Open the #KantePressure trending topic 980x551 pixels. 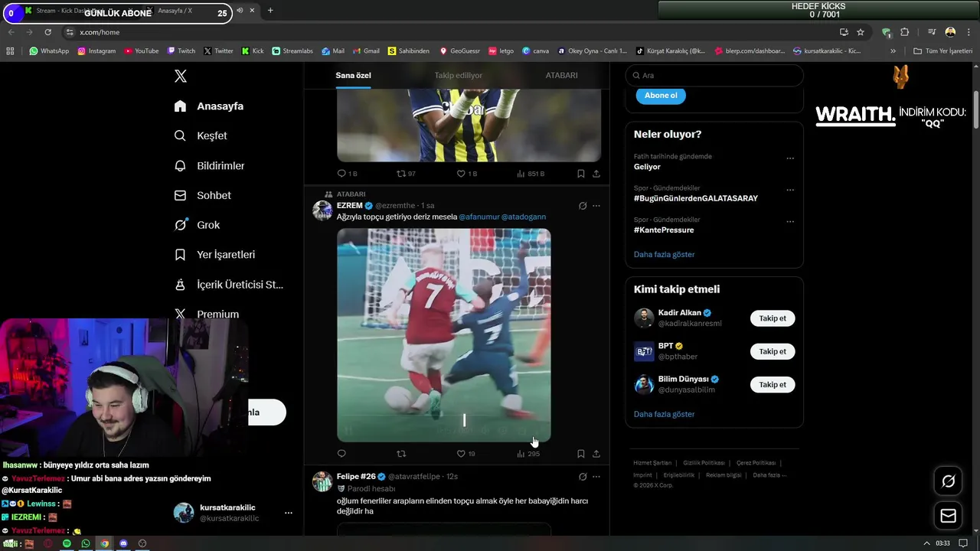tap(664, 230)
